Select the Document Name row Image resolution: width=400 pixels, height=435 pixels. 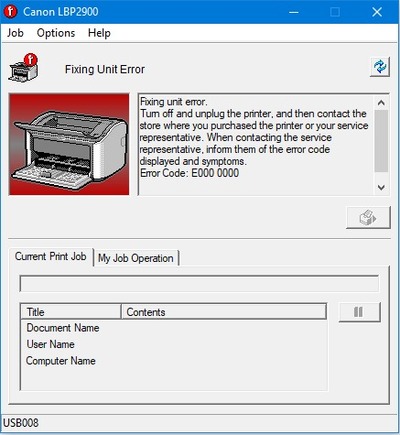(x=173, y=328)
